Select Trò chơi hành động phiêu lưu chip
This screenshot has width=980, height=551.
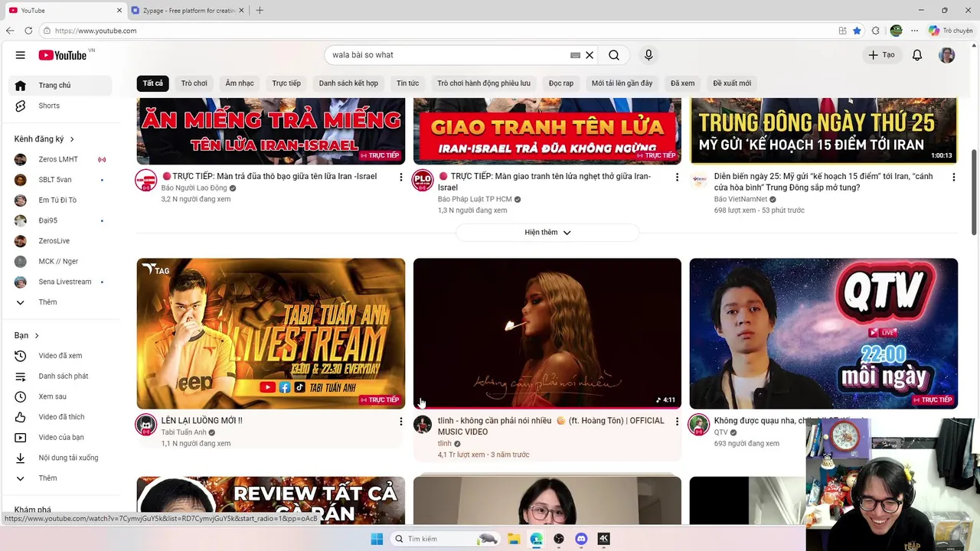[484, 83]
